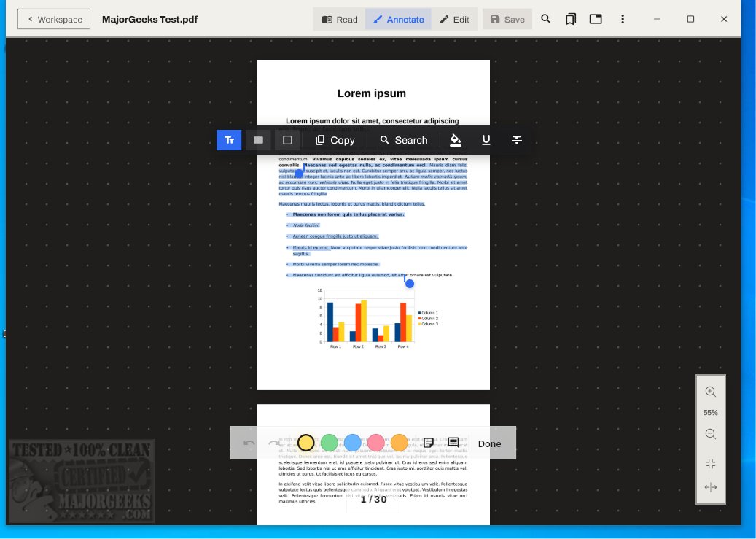
Task: Click 'Morbi viverra semper lorem nec molestie.' bullet
Action: point(336,265)
